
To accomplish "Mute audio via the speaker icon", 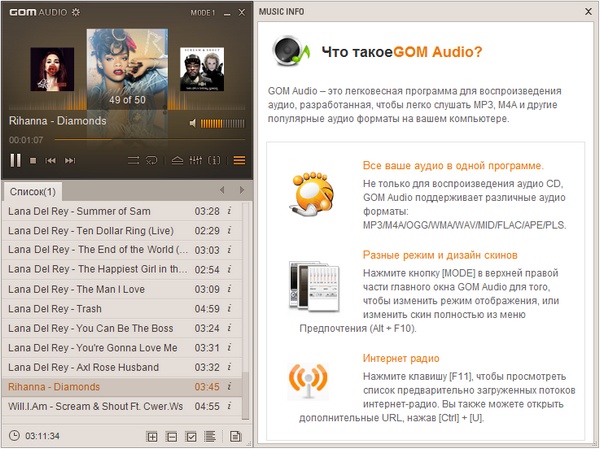I will [x=193, y=123].
